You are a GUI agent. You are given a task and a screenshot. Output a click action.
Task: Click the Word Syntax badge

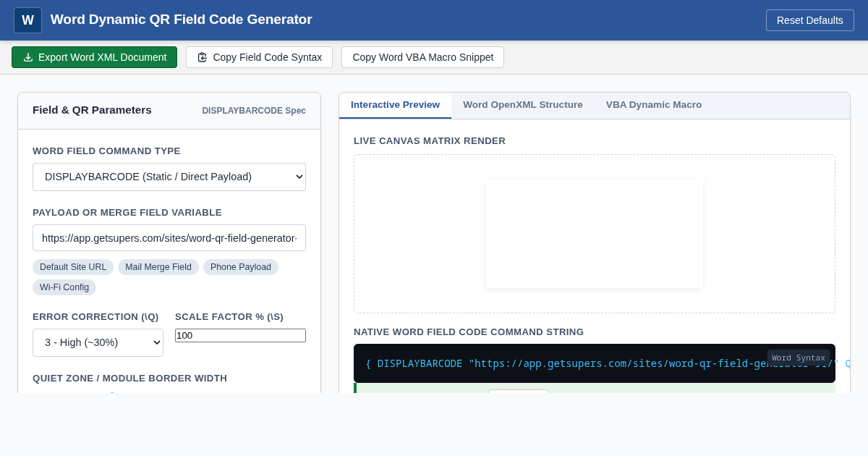click(x=799, y=358)
